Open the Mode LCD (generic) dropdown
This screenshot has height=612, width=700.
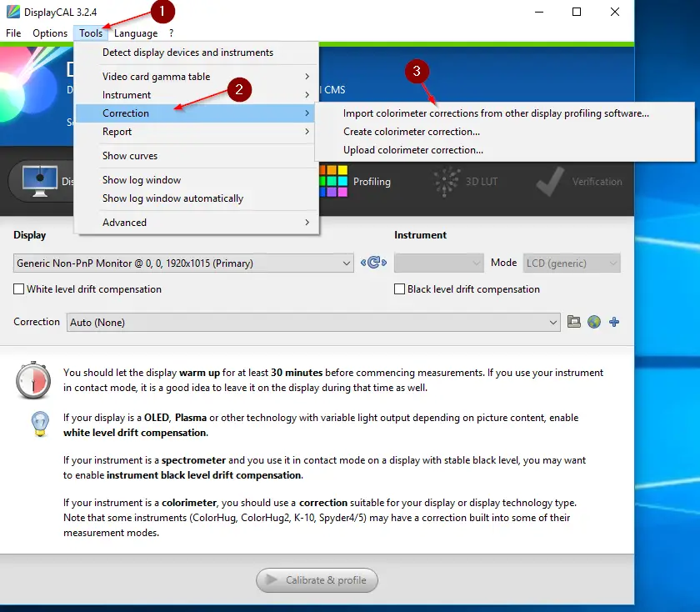click(x=572, y=263)
